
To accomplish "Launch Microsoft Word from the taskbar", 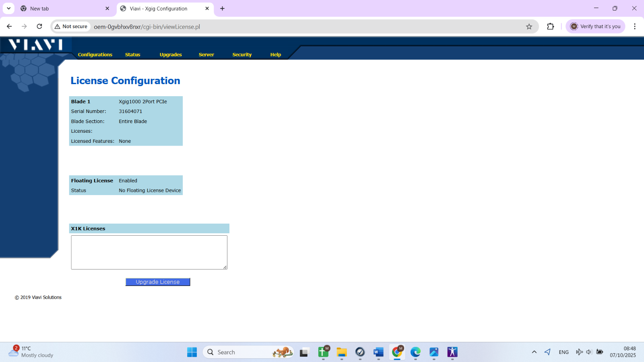I will tap(378, 352).
